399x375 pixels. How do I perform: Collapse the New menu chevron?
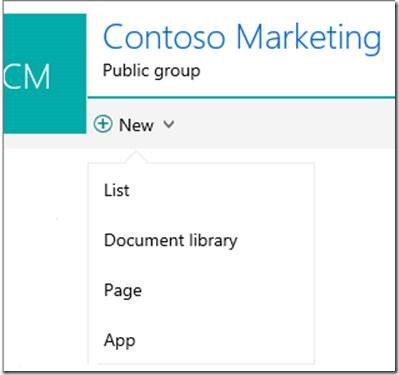[x=169, y=124]
